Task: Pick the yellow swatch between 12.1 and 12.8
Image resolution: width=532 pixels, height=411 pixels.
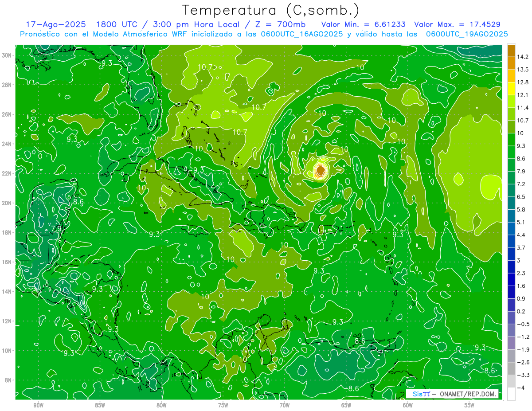Action: (x=511, y=88)
